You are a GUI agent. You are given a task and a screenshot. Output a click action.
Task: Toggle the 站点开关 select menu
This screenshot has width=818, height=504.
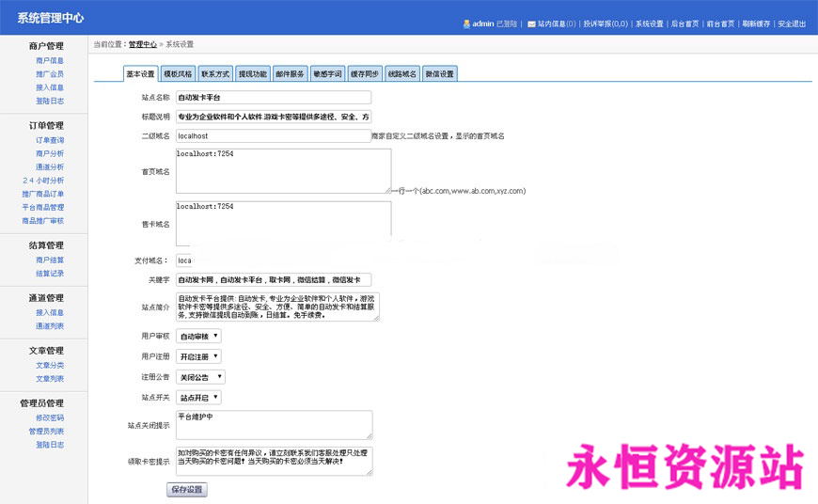click(x=198, y=398)
